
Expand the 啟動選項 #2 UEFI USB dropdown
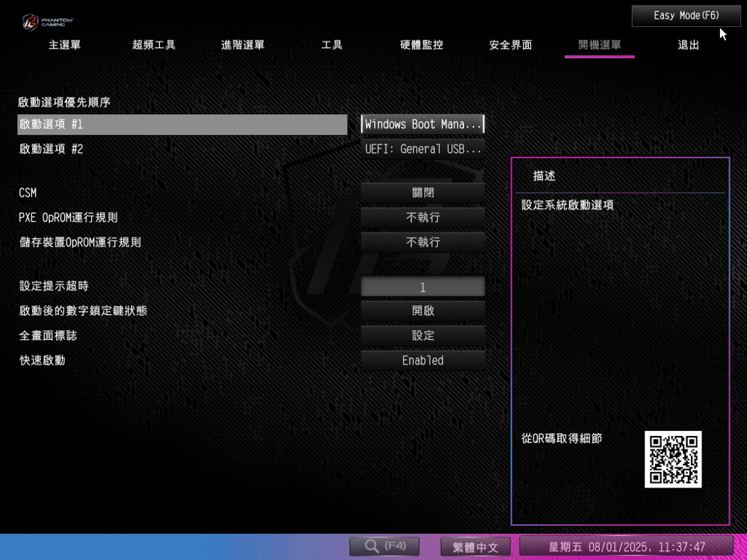[423, 149]
